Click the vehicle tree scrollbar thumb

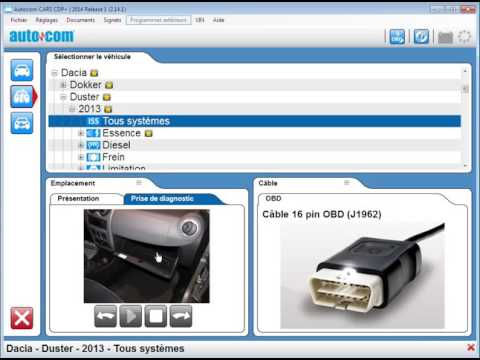[x=465, y=89]
